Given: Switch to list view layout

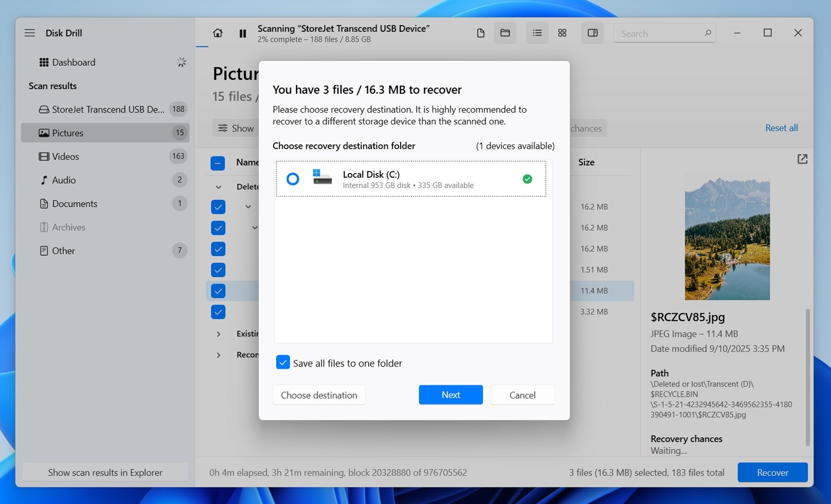Looking at the screenshot, I should [537, 33].
